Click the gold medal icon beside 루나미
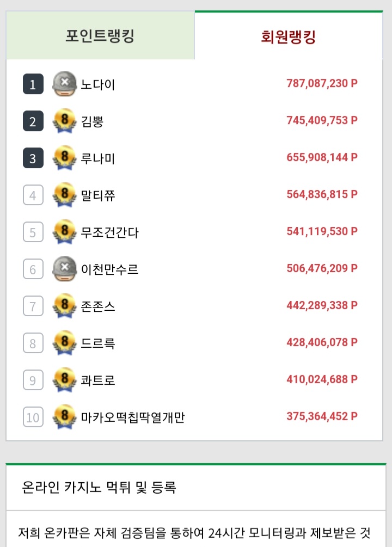 tap(65, 158)
